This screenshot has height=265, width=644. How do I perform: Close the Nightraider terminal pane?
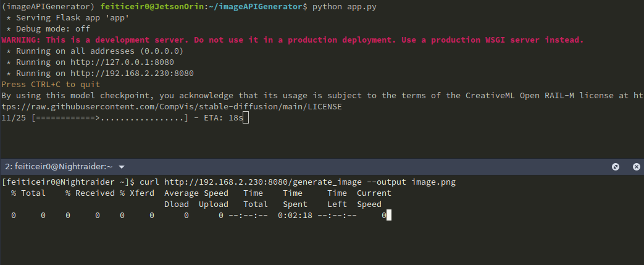[x=636, y=166]
